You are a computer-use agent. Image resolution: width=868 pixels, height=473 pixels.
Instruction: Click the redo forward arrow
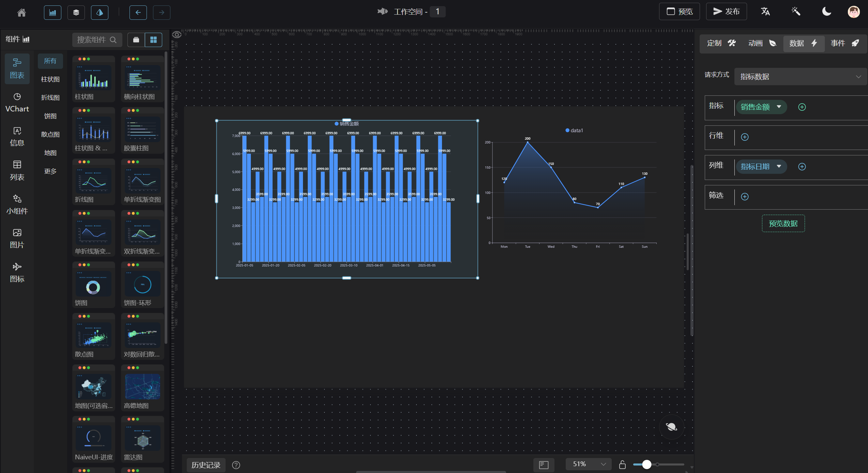[162, 13]
